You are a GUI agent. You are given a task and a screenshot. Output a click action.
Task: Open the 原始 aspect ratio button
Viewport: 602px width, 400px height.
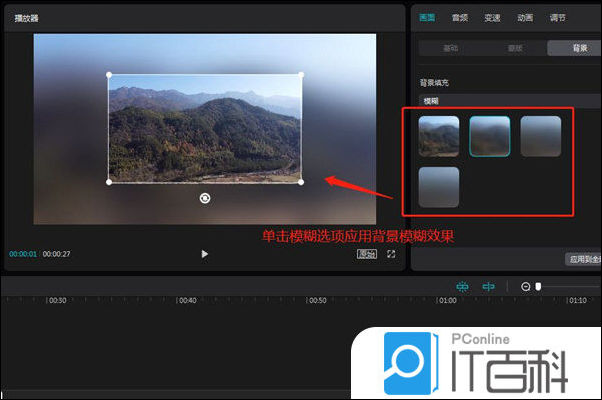pyautogui.click(x=367, y=254)
